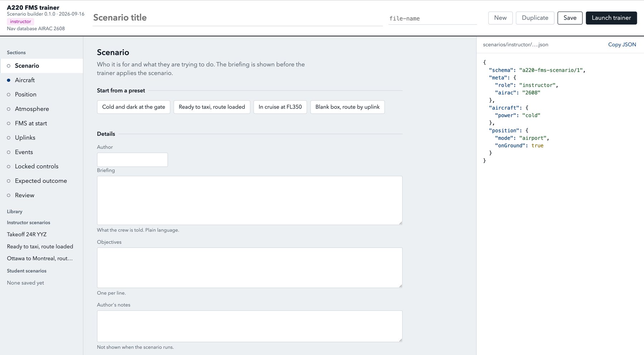Click the Student scenarios heading
The width and height of the screenshot is (644, 355).
click(x=27, y=271)
